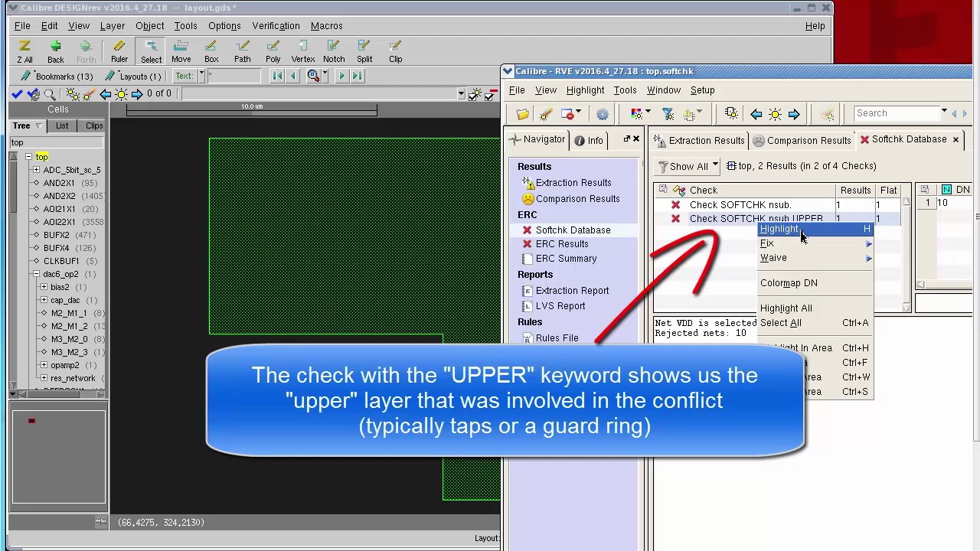The image size is (980, 551).
Task: Switch to the List tab in Cells
Action: [62, 126]
